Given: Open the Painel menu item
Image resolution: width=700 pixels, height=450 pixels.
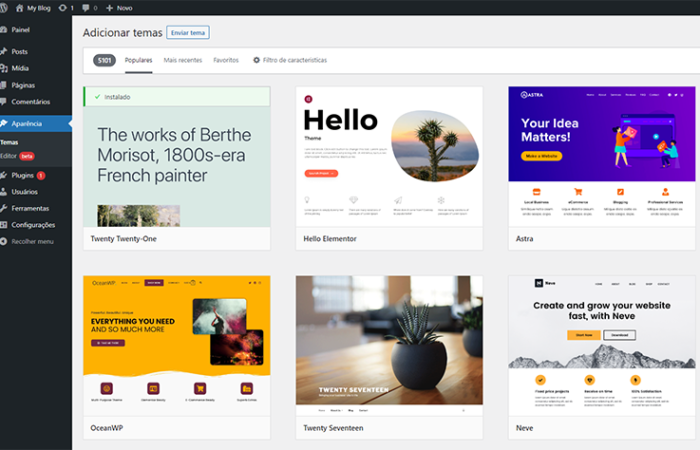Looking at the screenshot, I should coord(36,29).
